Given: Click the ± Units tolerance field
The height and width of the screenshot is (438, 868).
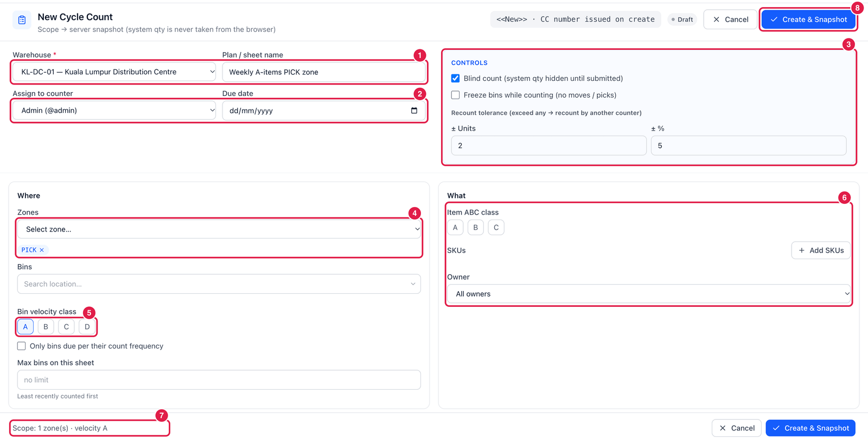Looking at the screenshot, I should pos(549,146).
